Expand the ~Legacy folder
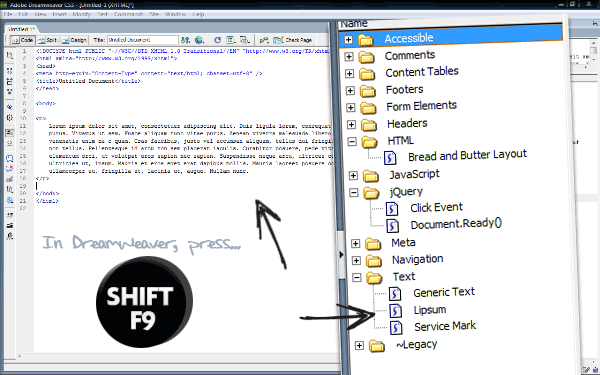 [x=359, y=346]
